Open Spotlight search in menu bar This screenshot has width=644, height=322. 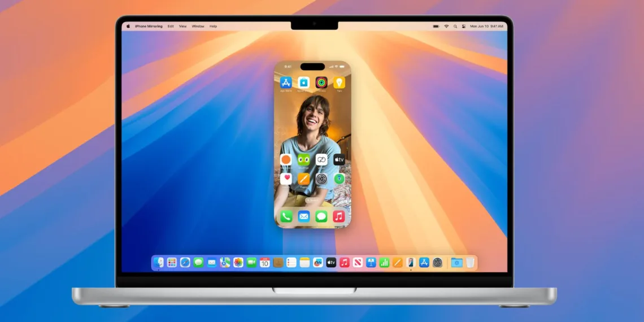coord(455,27)
